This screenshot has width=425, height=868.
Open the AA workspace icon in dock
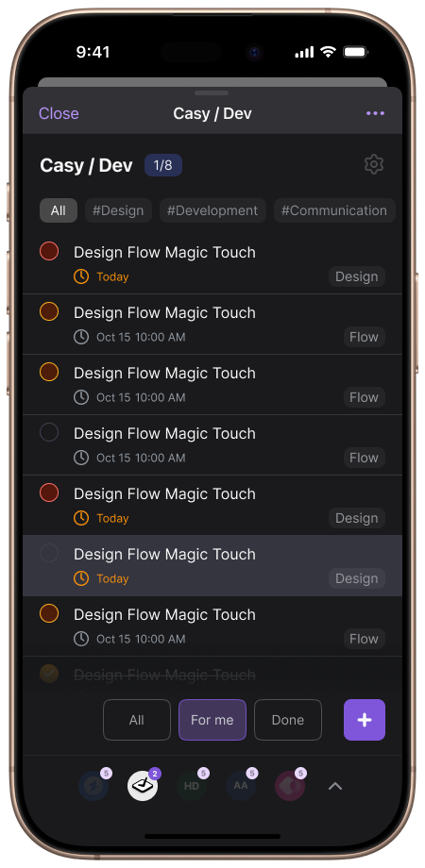(x=241, y=786)
